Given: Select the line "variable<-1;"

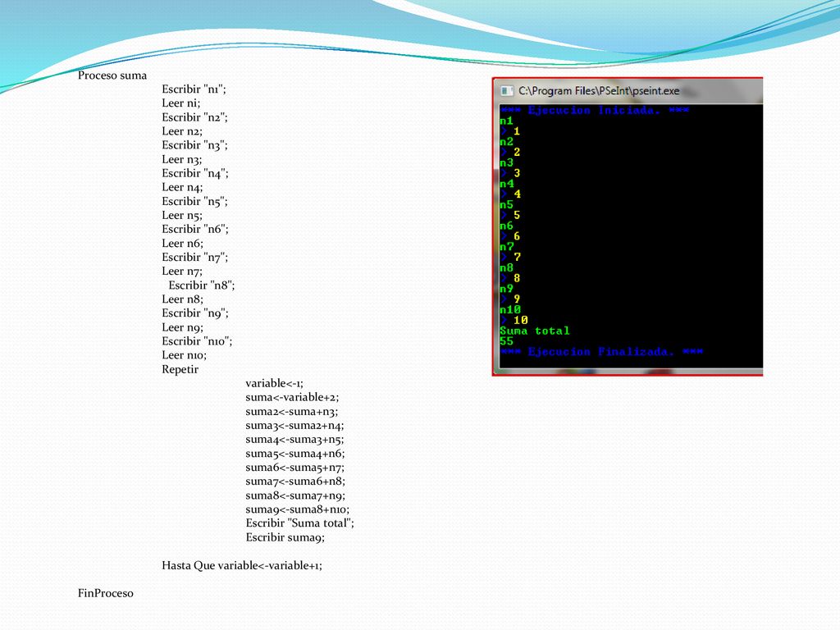Looking at the screenshot, I should pyautogui.click(x=274, y=384).
